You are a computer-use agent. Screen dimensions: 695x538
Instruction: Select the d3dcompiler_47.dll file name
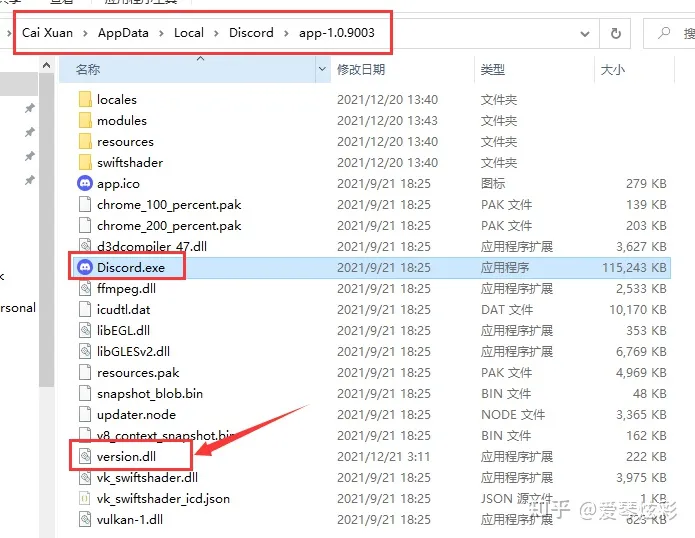pyautogui.click(x=152, y=246)
